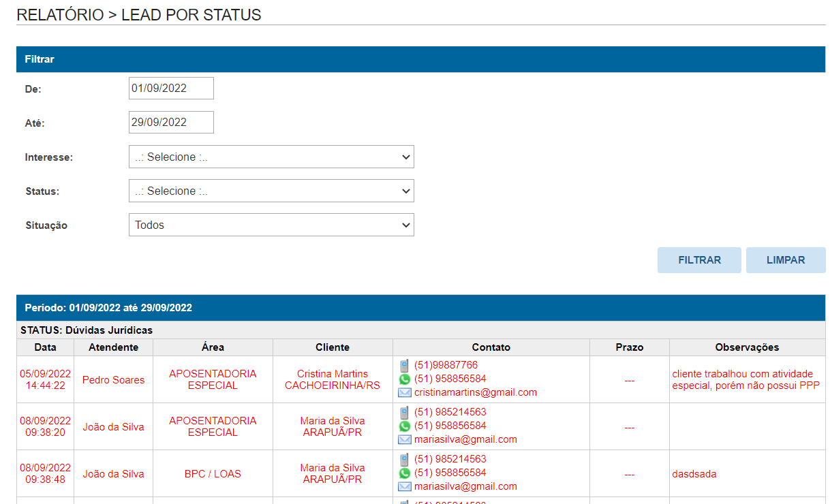Click the 05/09/2022 14:44:22 date entry
Viewport: 830px width, 504px height.
tap(45, 379)
